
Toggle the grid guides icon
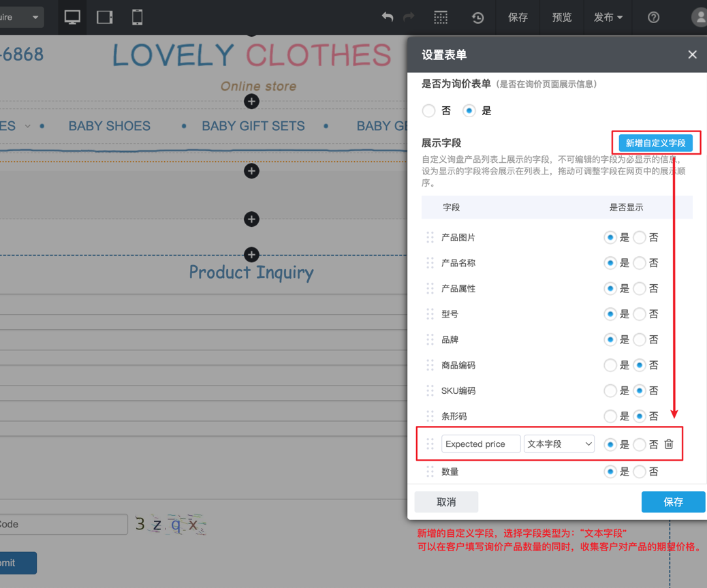[441, 17]
